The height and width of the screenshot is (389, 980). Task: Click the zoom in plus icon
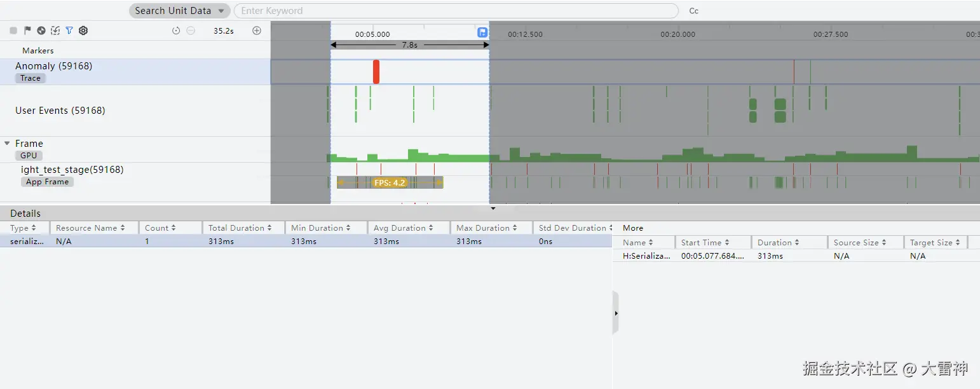coord(257,31)
